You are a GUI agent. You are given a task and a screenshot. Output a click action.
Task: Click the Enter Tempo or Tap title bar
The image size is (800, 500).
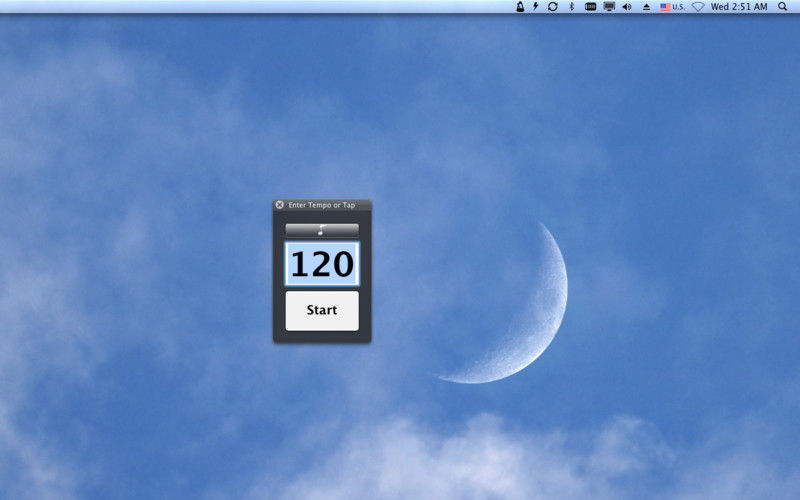(x=322, y=205)
